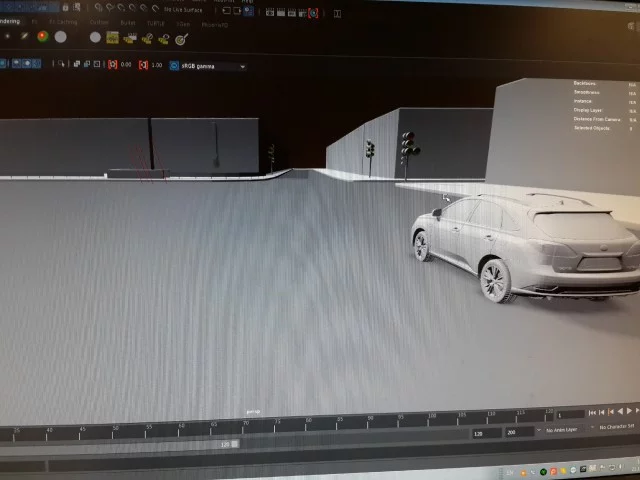
Task: Click the second gray sphere material shelf icon
Action: (x=95, y=38)
